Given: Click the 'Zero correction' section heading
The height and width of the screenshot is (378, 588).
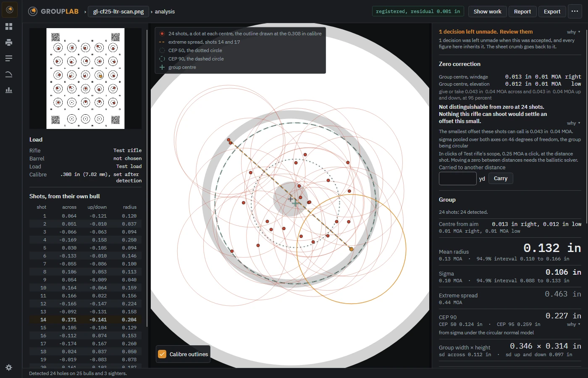Looking at the screenshot, I should click(x=459, y=64).
